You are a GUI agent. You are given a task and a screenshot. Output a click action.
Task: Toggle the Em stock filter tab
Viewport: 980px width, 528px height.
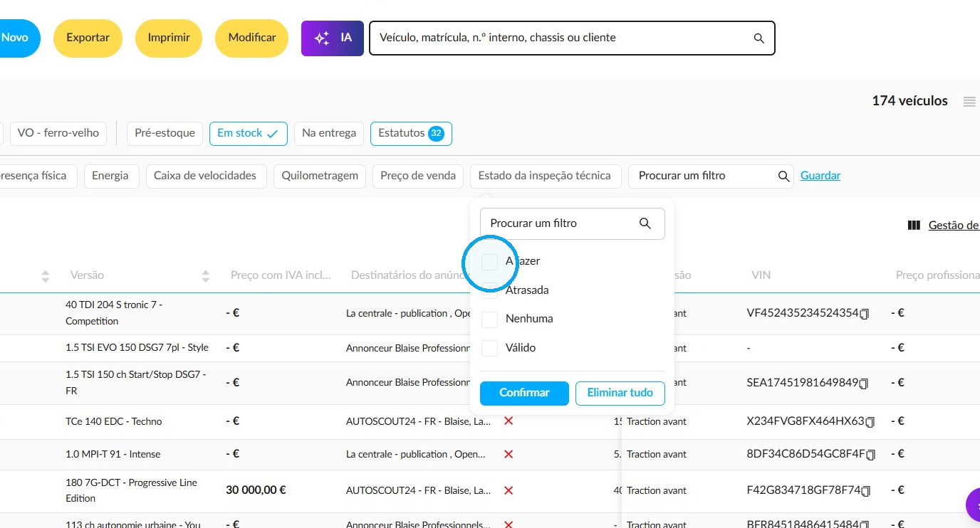[248, 134]
